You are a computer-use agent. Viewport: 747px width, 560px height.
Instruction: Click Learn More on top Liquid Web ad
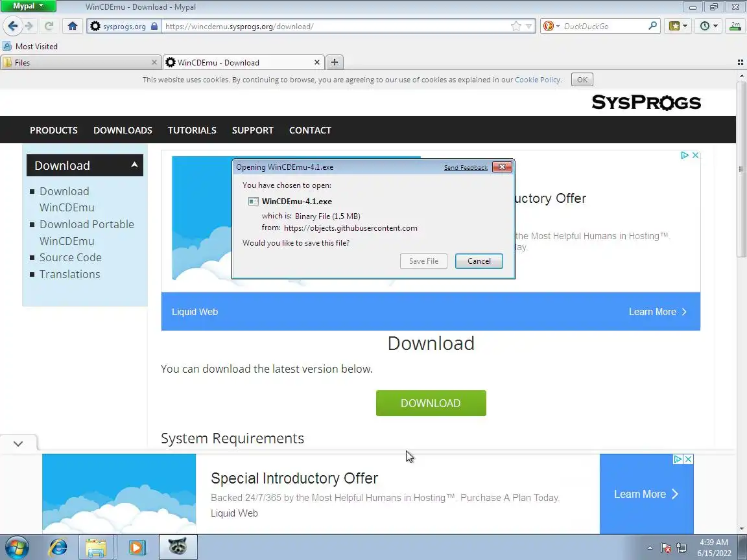pos(658,311)
